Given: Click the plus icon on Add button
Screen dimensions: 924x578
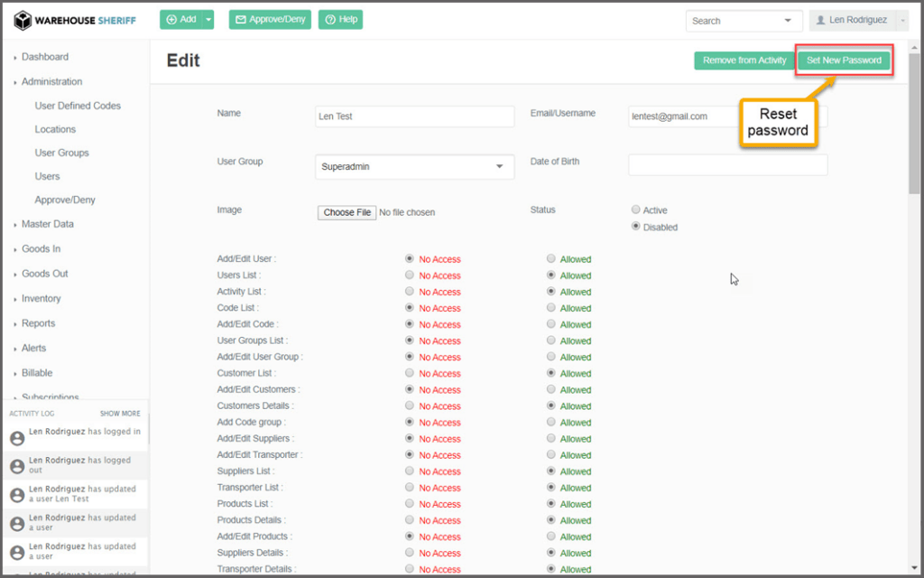Looking at the screenshot, I should pos(171,20).
